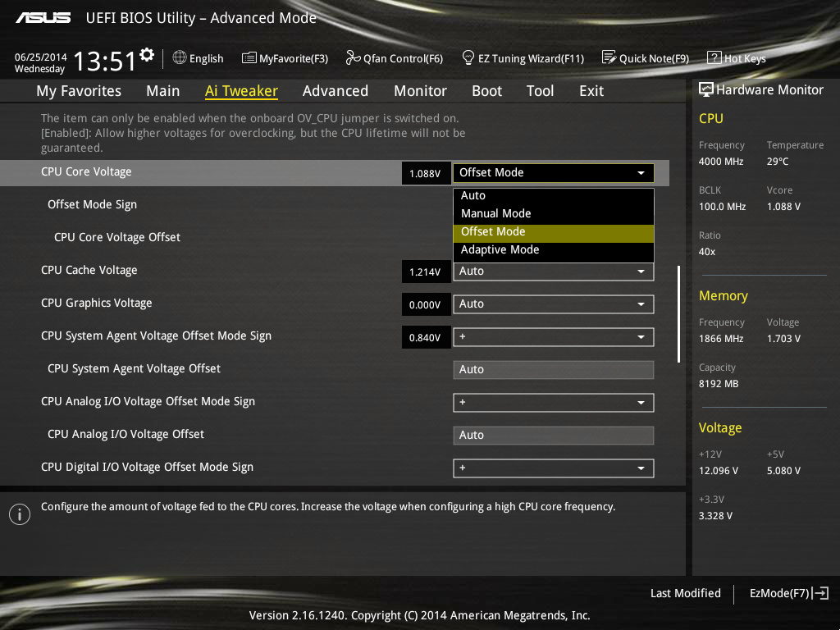Viewport: 840px width, 630px height.
Task: Click the 0.840V system agent value
Action: [x=426, y=337]
